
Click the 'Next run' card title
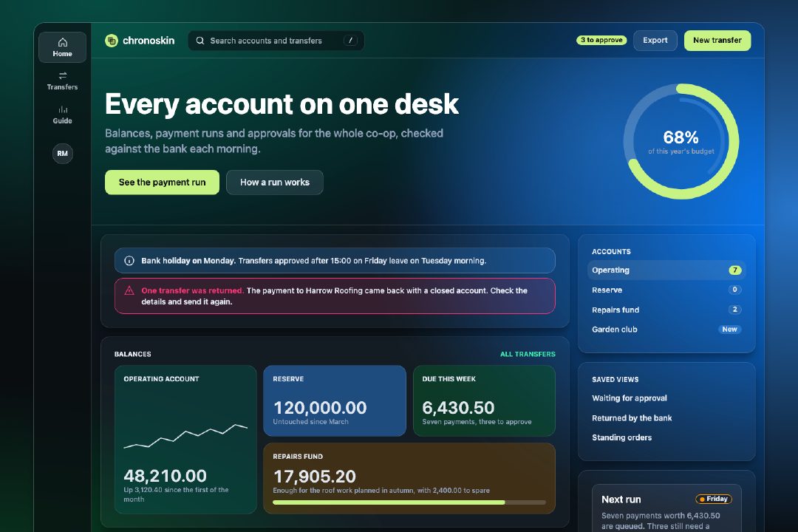[621, 499]
